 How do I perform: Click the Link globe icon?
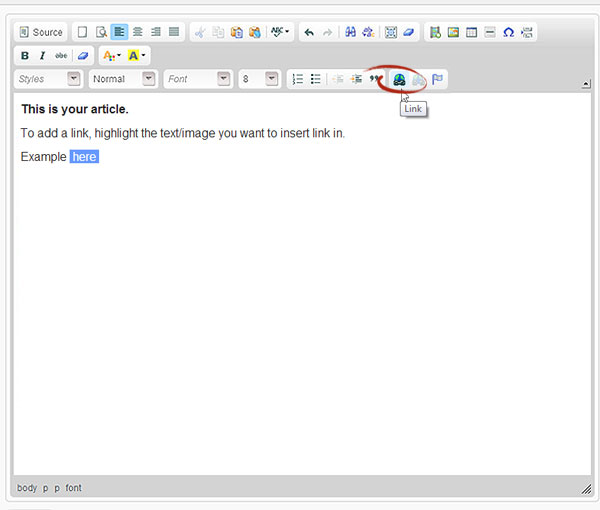pyautogui.click(x=399, y=80)
